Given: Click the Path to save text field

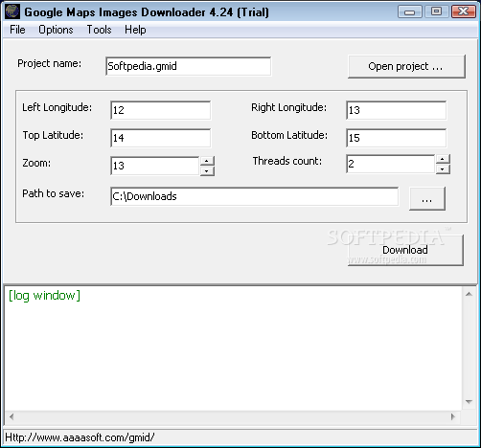Looking at the screenshot, I should [254, 196].
